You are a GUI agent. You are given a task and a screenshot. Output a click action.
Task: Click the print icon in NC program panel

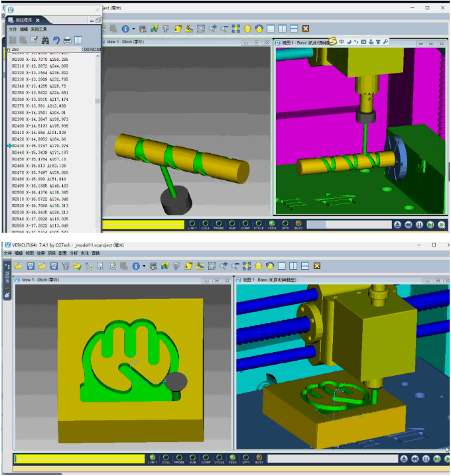pos(67,40)
